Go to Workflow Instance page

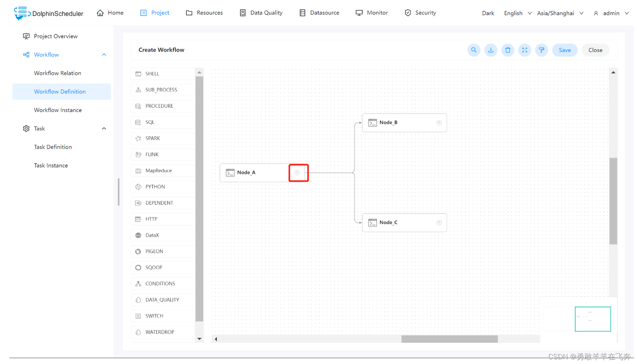[58, 110]
